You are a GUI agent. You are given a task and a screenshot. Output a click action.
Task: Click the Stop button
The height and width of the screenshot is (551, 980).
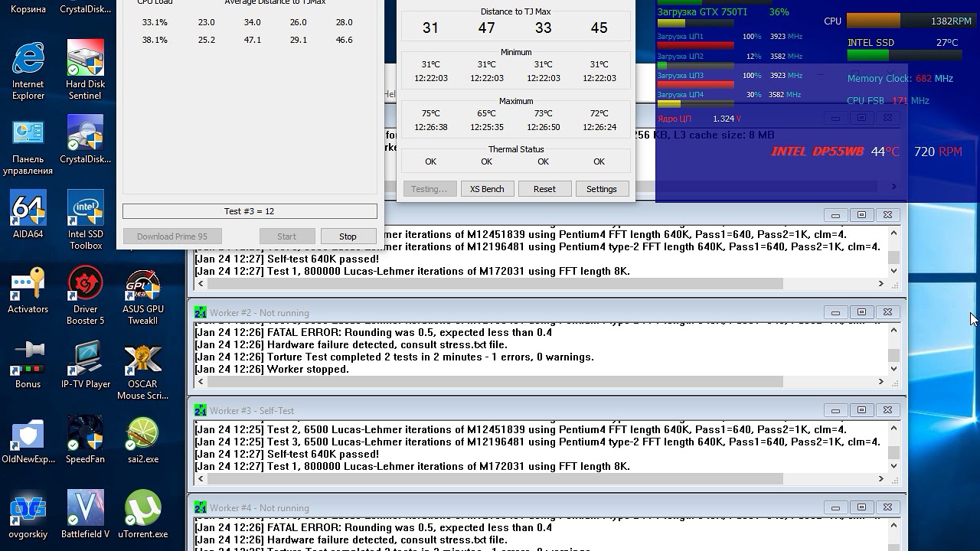[x=348, y=236]
